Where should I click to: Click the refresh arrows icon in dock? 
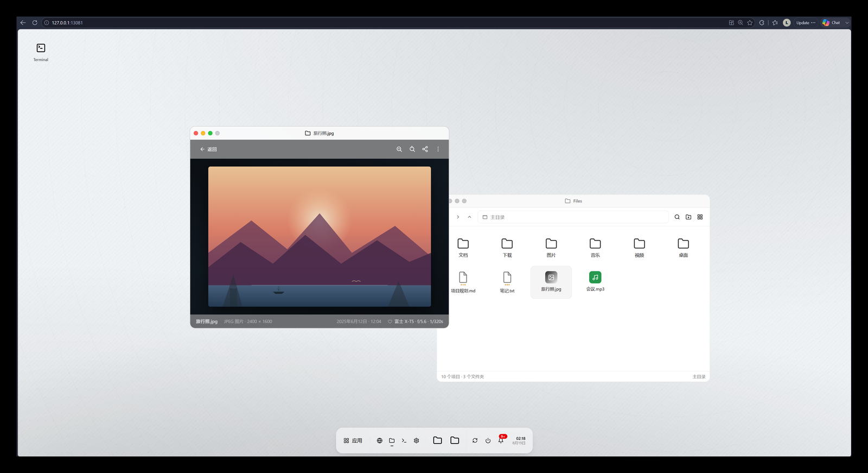[475, 440]
